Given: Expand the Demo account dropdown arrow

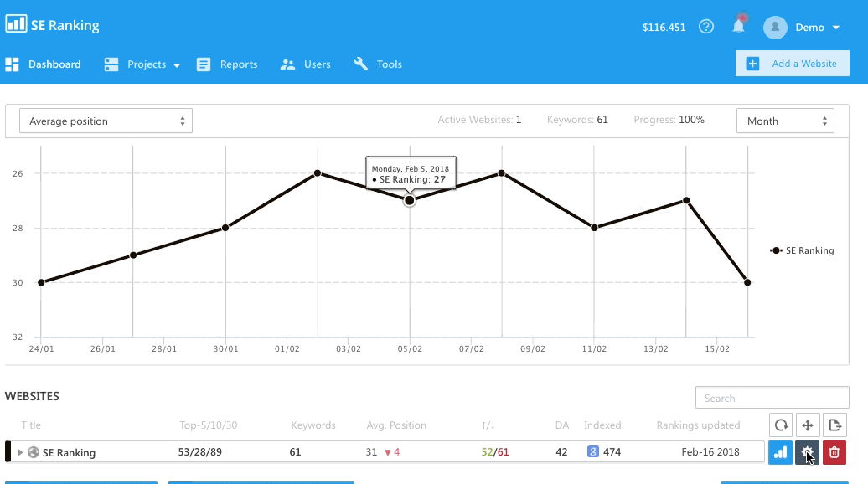Looking at the screenshot, I should [x=836, y=28].
